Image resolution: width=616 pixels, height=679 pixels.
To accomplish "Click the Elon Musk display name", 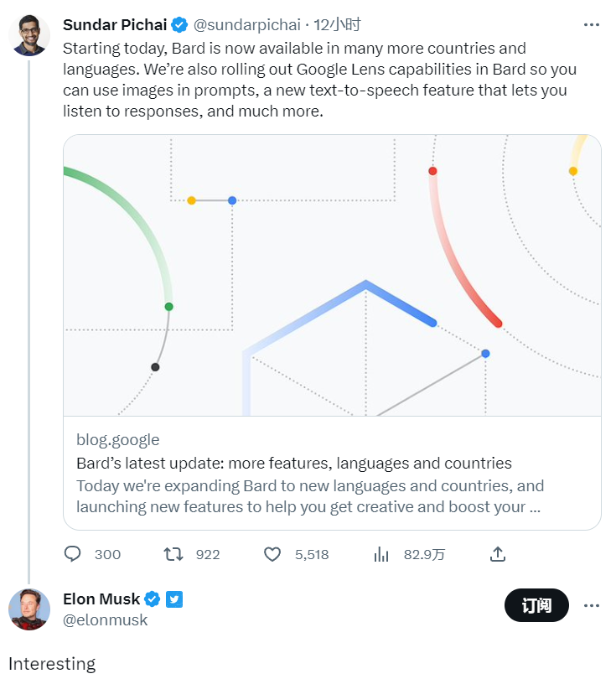I will pyautogui.click(x=101, y=599).
